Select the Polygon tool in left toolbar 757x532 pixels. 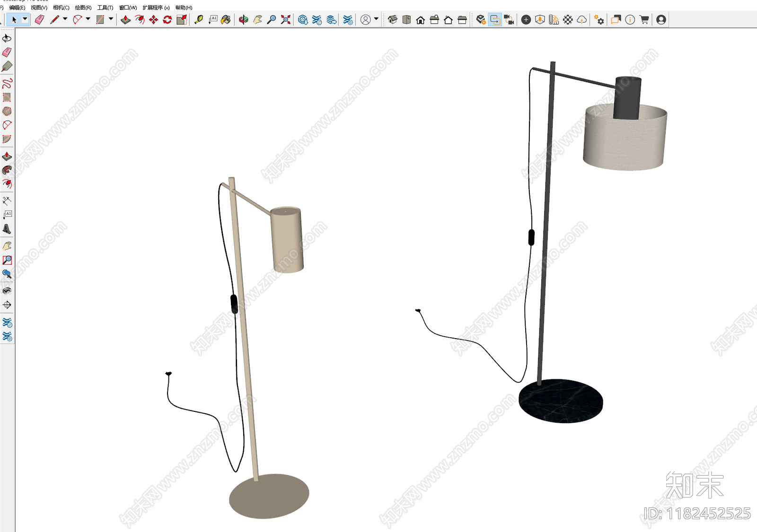(7, 111)
